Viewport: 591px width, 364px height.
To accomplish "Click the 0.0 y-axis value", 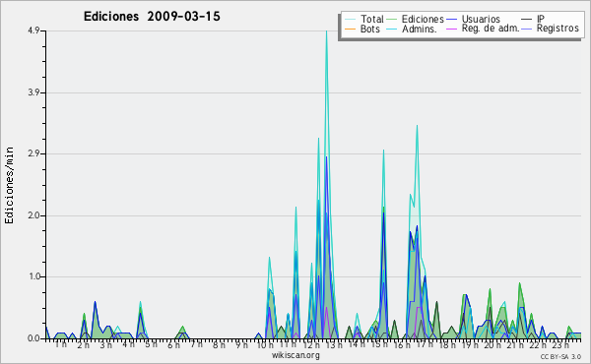I will [33, 338].
